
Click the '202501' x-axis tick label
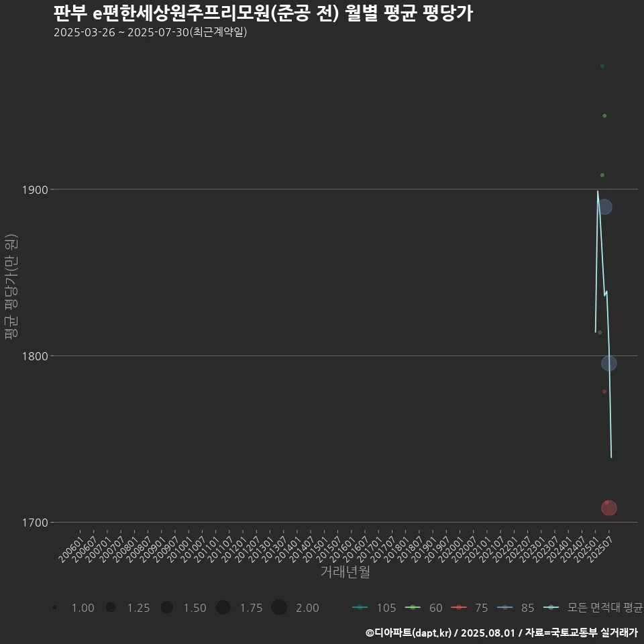586,549
